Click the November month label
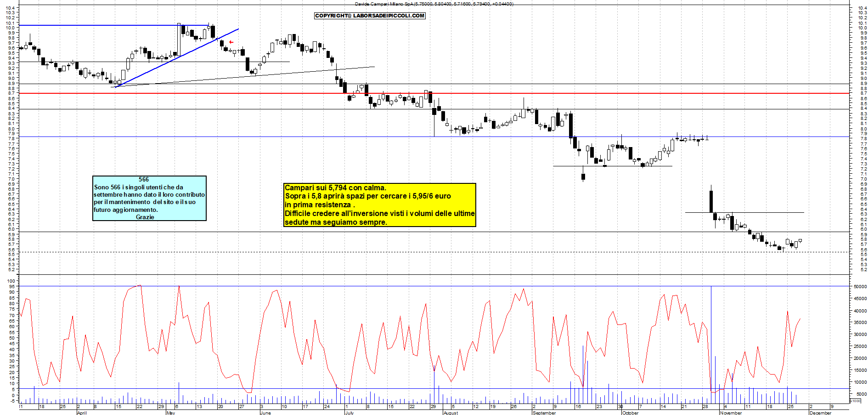Image resolution: width=868 pixels, height=415 pixels. coord(731,413)
